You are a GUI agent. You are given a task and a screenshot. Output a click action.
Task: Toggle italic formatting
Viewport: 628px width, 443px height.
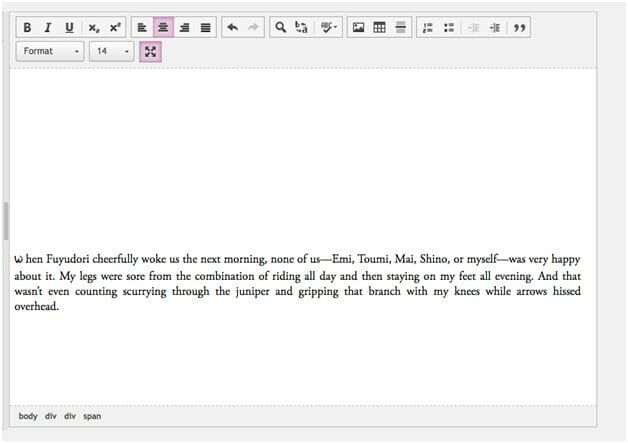(47, 28)
